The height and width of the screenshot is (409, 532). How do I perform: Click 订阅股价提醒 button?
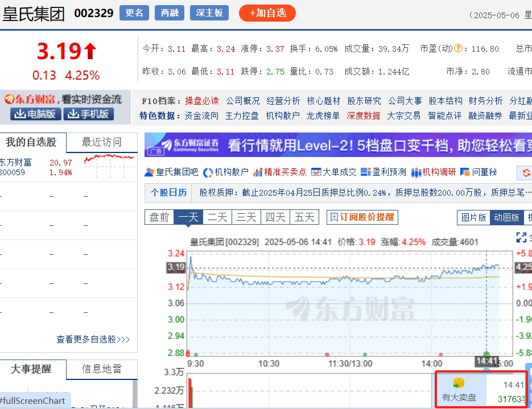pos(362,217)
